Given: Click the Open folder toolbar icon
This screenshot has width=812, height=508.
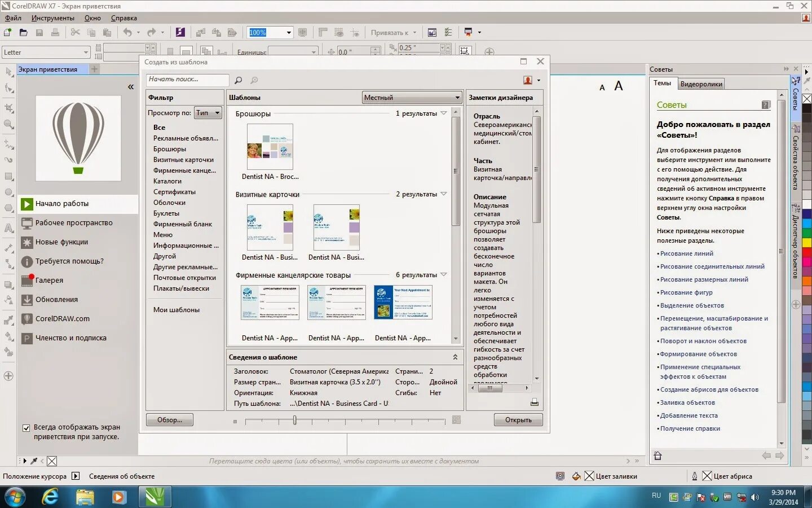Looking at the screenshot, I should pos(23,33).
